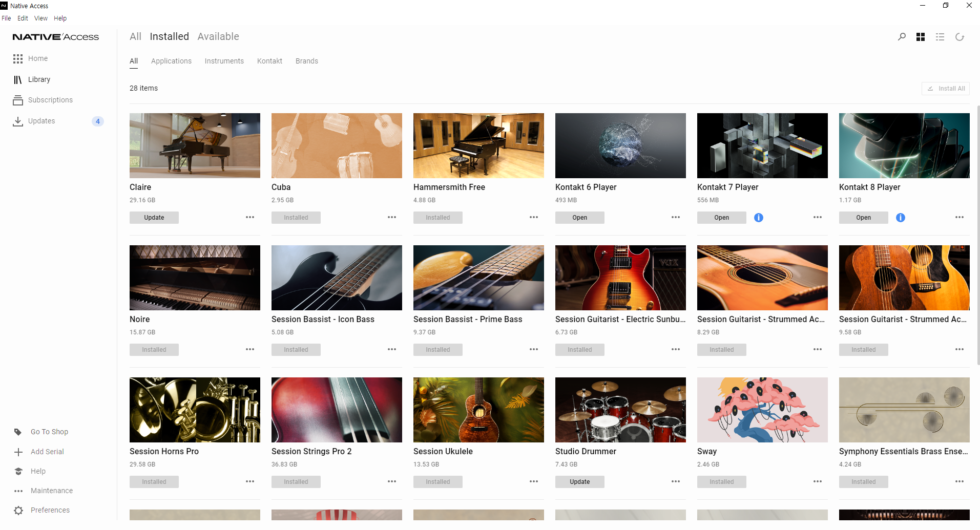Select the Installed tab

(169, 36)
